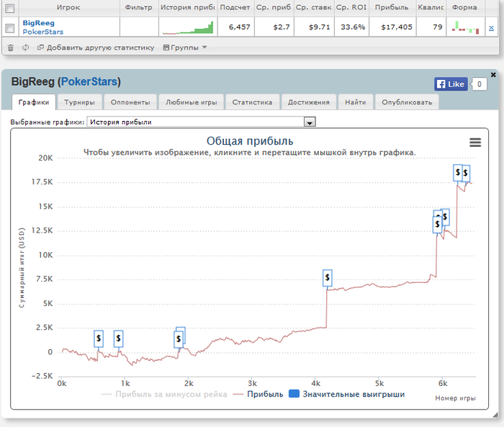Switch to the Оппоненты tab
Image resolution: width=504 pixels, height=427 pixels.
(130, 102)
